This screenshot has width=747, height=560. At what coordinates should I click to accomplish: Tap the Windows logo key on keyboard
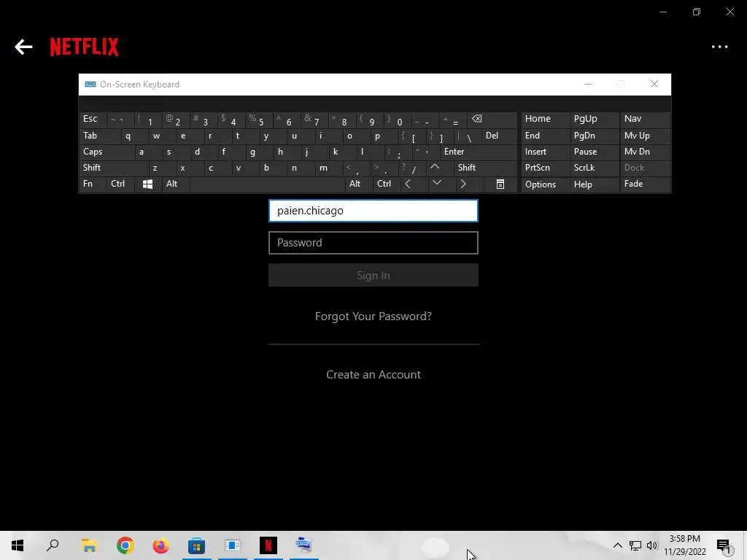tap(147, 184)
